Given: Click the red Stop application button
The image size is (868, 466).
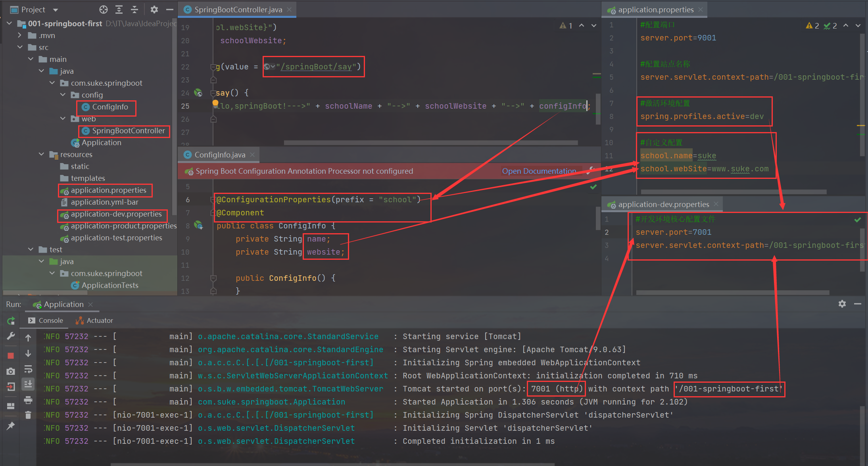Looking at the screenshot, I should click(11, 355).
